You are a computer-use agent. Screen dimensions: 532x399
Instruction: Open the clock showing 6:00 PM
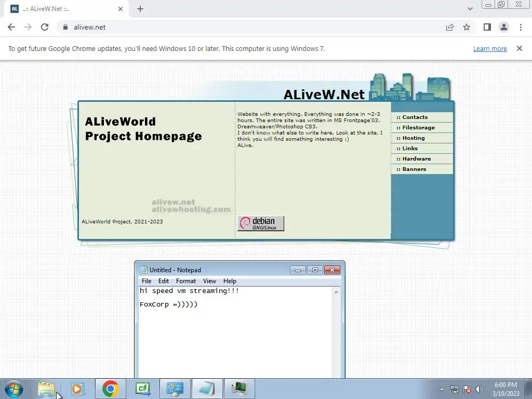(506, 389)
